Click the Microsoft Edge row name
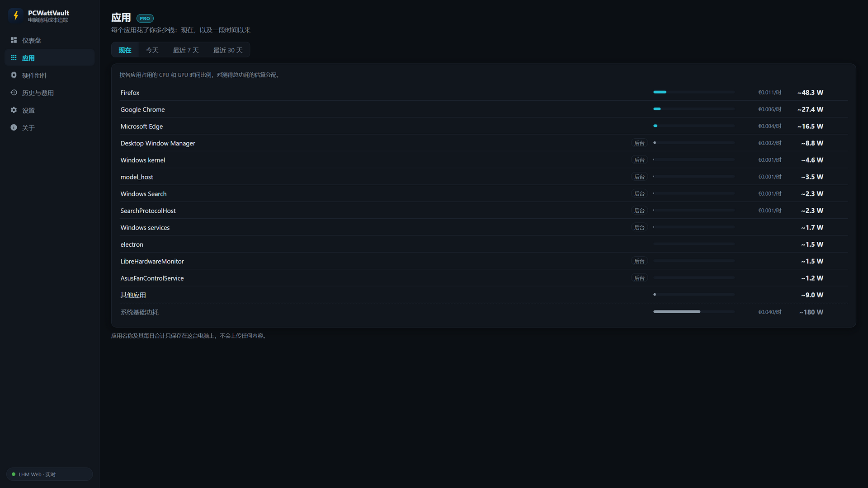The image size is (868, 488). point(142,127)
